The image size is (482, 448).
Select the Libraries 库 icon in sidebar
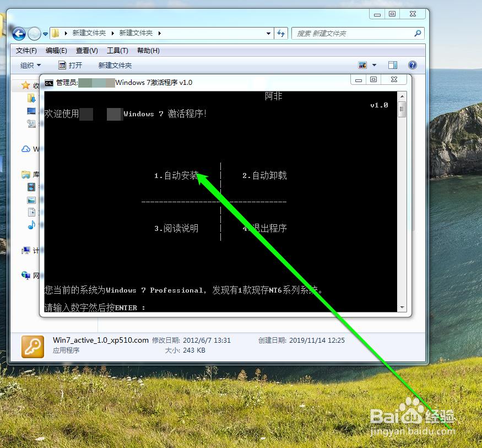[26, 175]
